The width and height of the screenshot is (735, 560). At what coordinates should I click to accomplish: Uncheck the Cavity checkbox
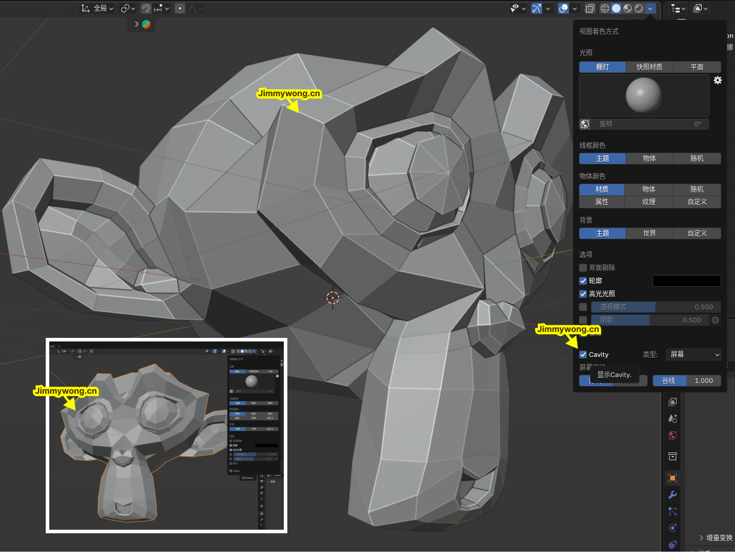[583, 355]
